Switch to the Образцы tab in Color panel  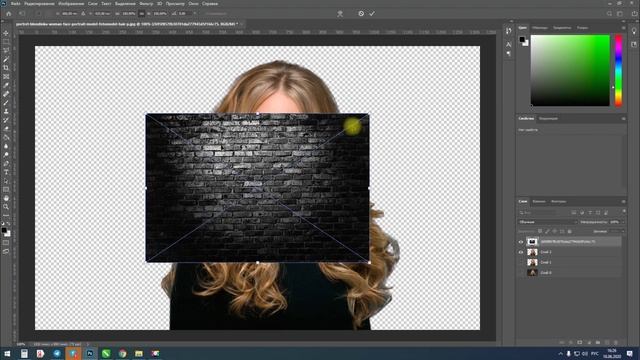540,28
